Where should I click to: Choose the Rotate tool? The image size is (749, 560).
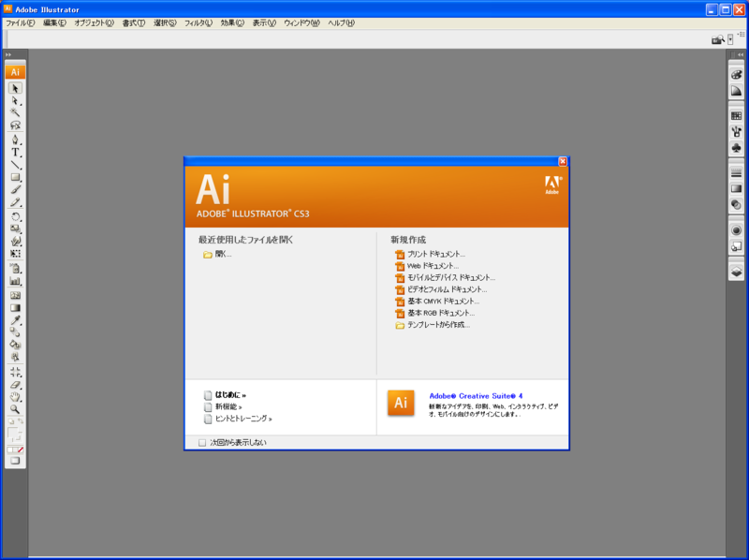pos(15,216)
